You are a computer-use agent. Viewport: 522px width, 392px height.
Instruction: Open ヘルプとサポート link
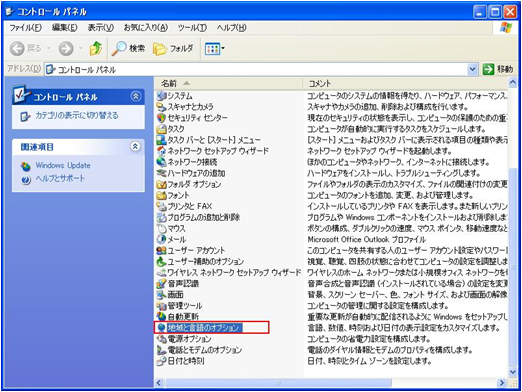(x=60, y=178)
